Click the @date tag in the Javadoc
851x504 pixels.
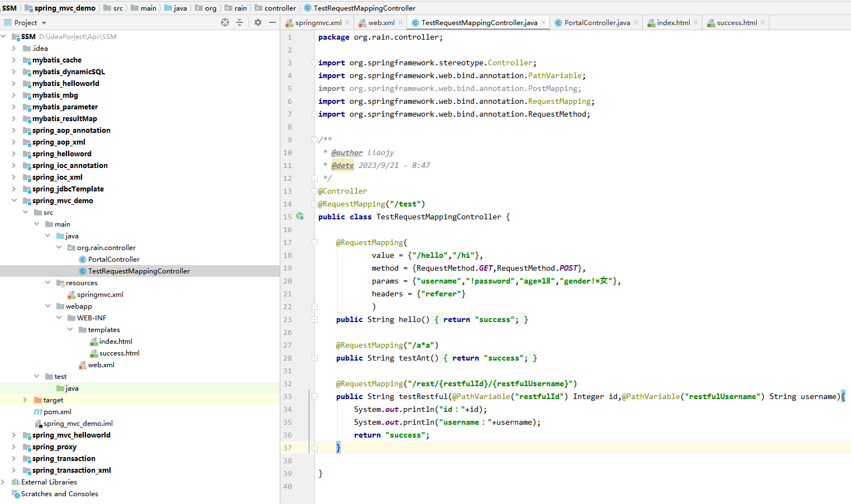click(342, 165)
